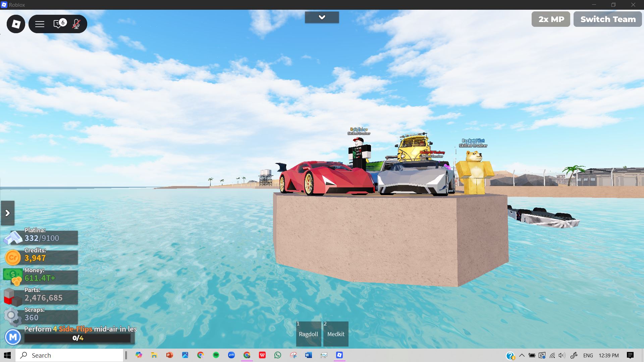Unmute the microphone icon
Viewport: 644px width, 362px height.
coord(76,24)
